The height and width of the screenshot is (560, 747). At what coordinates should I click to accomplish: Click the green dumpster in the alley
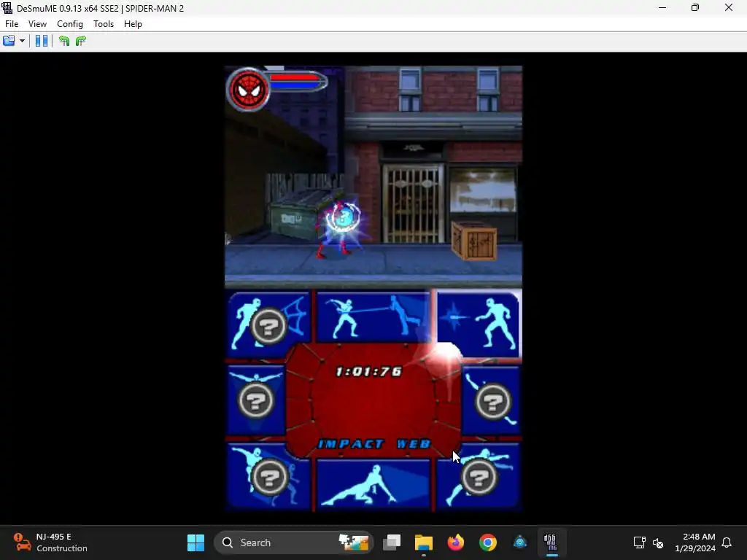299,214
